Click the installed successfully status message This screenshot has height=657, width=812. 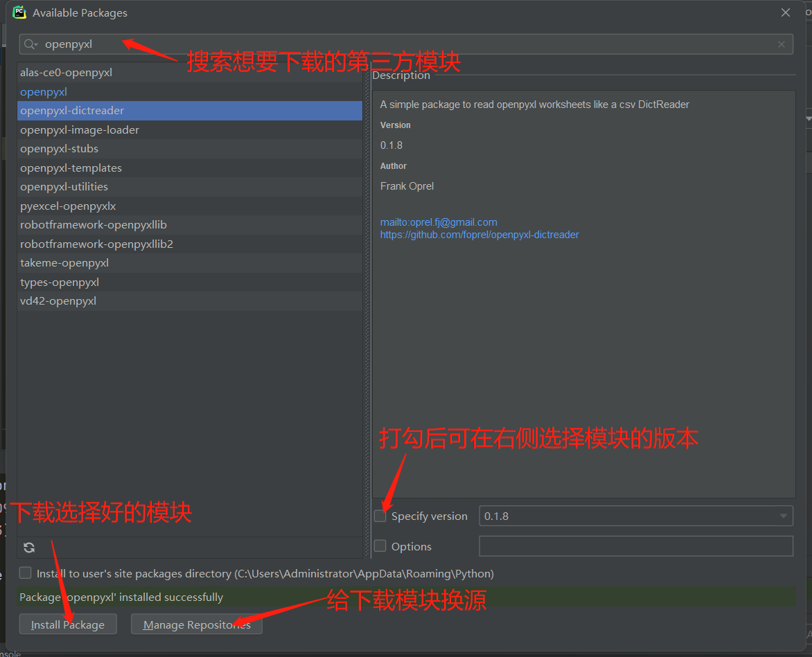pos(121,597)
